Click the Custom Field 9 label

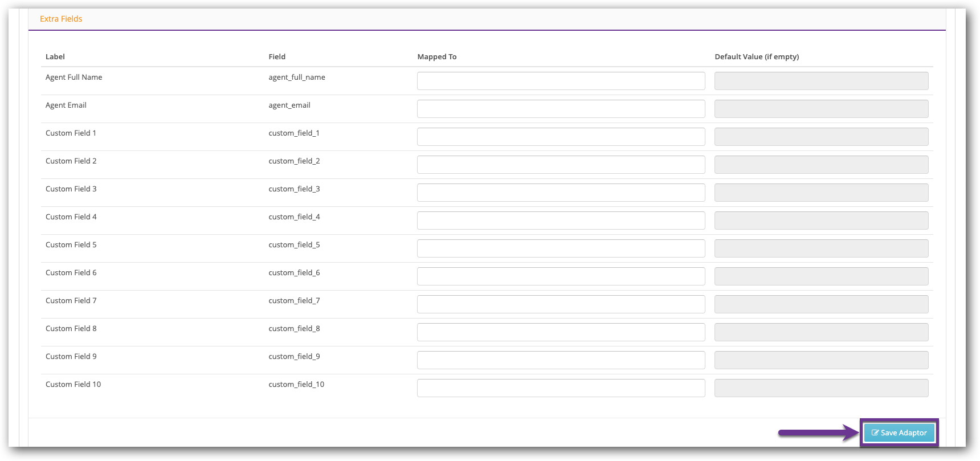(71, 356)
